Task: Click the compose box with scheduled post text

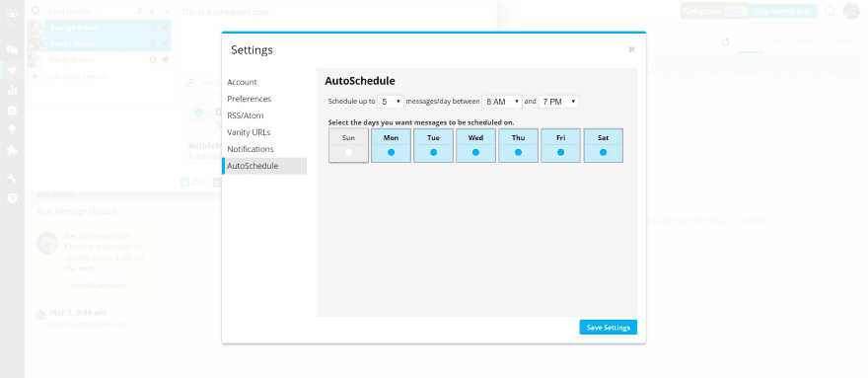Action: pos(336,38)
